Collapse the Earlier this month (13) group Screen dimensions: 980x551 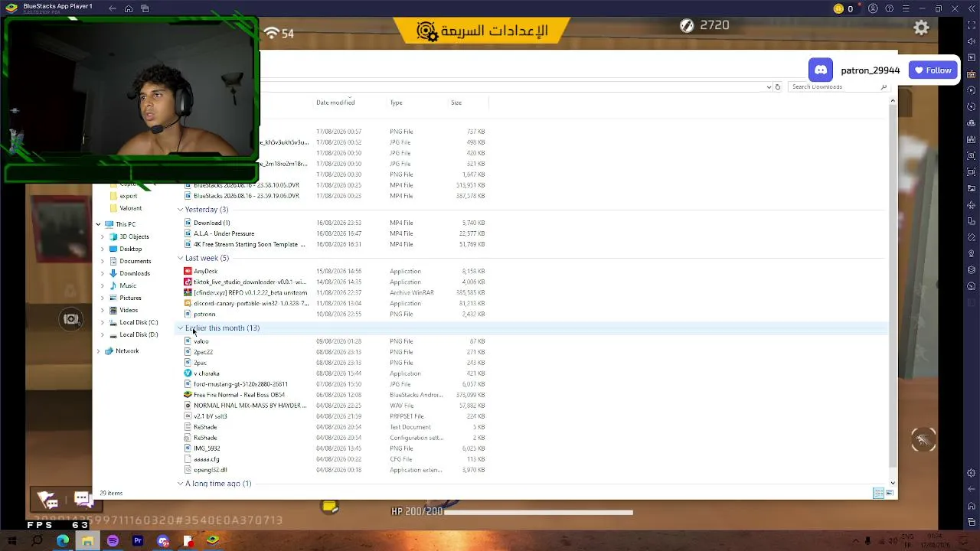pyautogui.click(x=181, y=328)
